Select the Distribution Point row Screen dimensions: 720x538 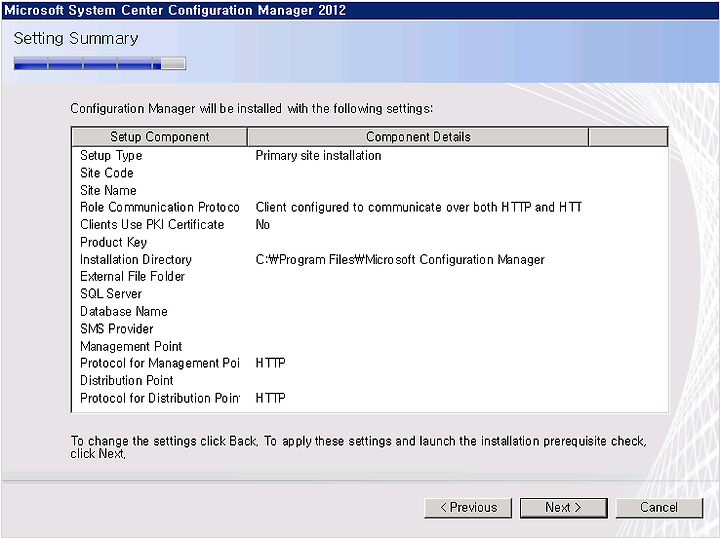point(370,381)
